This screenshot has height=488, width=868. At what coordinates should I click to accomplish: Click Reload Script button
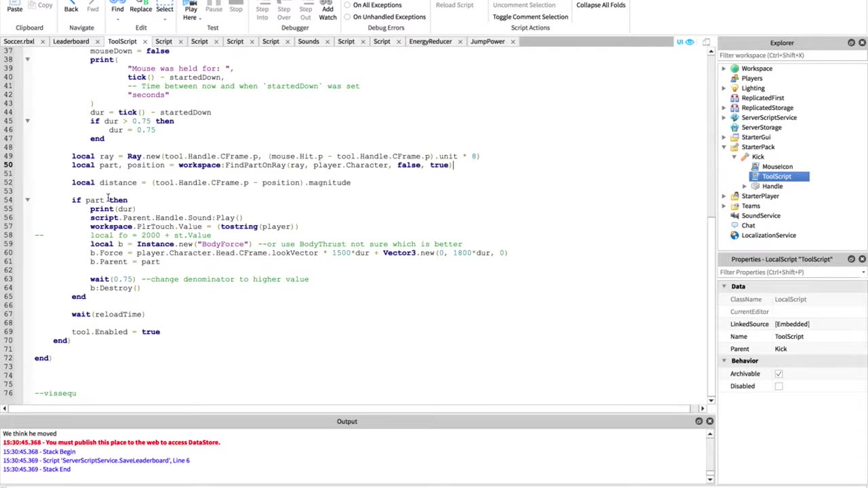click(454, 5)
